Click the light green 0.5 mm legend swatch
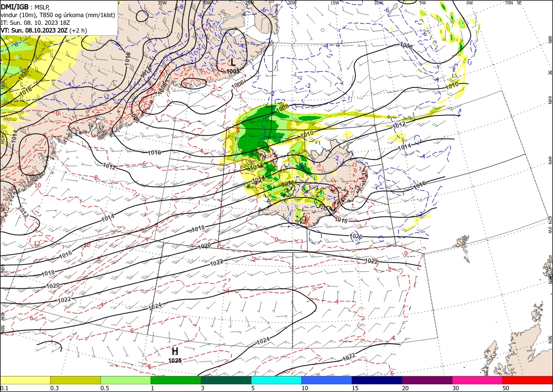The width and height of the screenshot is (553, 392). point(126,380)
